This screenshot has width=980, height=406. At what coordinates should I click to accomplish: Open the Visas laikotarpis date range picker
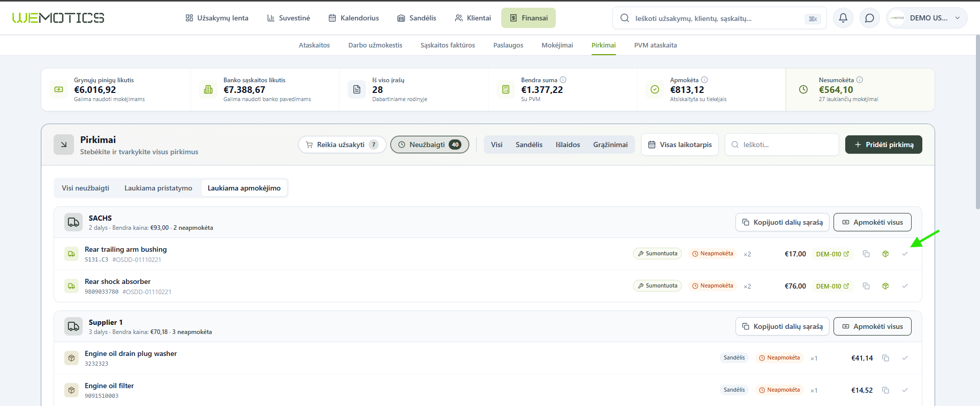(680, 145)
